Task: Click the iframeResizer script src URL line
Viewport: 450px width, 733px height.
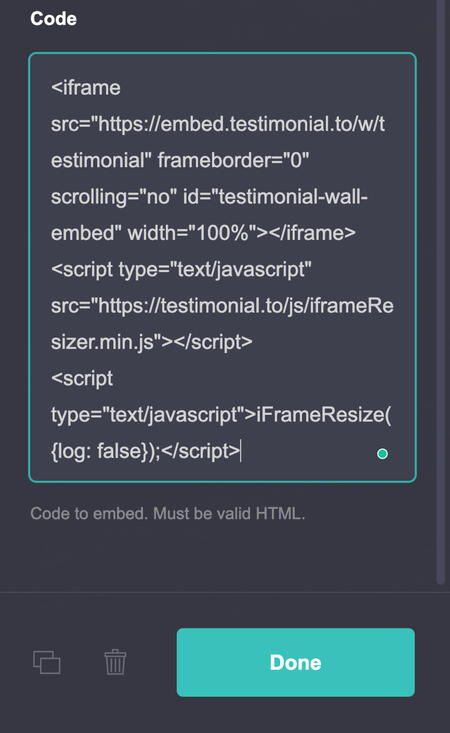Action: coord(222,306)
